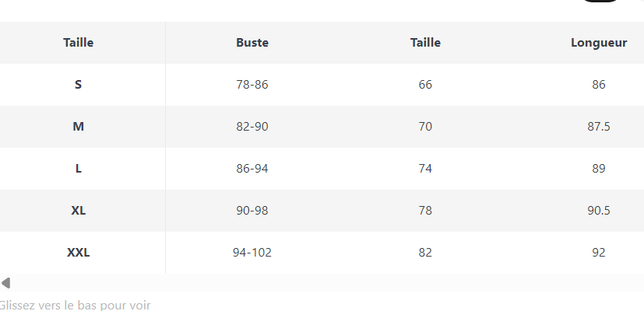Select the L size row label
The height and width of the screenshot is (311, 644).
coord(78,169)
